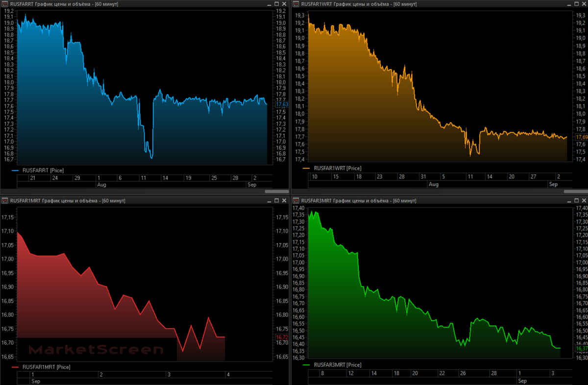Click the 19,3 value on RUSFAR1WRT left axis
The image size is (588, 385).
coord(300,15)
